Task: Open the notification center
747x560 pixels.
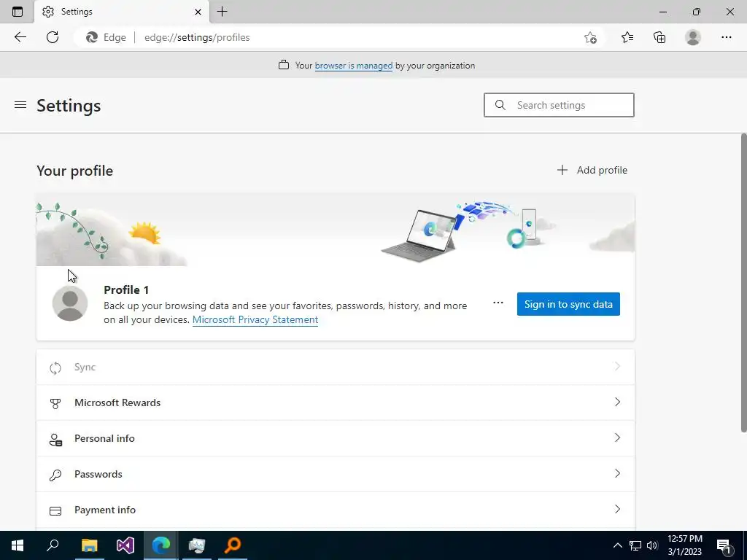Action: click(x=724, y=545)
